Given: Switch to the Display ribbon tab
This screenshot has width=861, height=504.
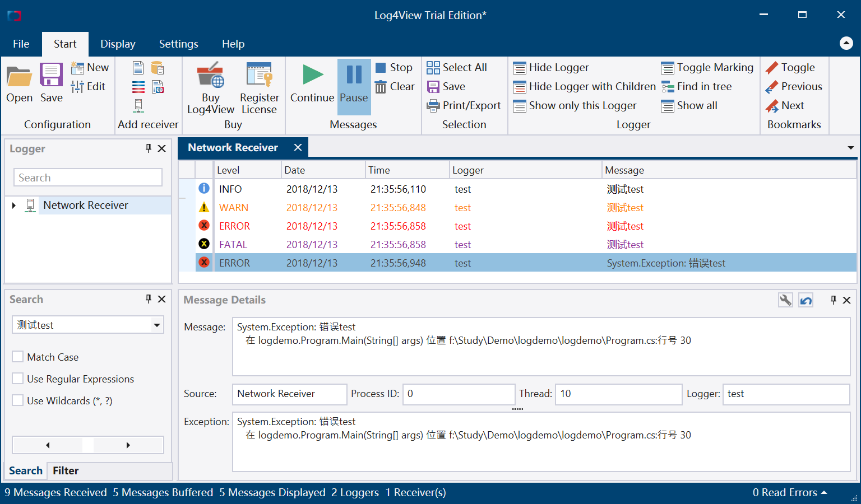Looking at the screenshot, I should [x=118, y=44].
